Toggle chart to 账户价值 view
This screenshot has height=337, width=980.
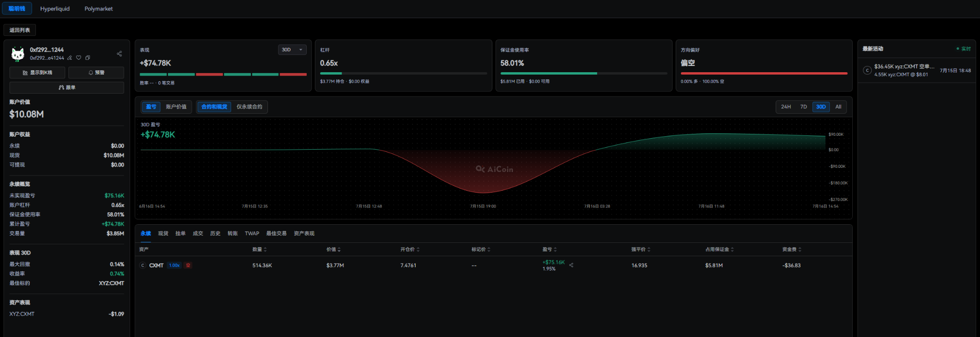point(176,107)
